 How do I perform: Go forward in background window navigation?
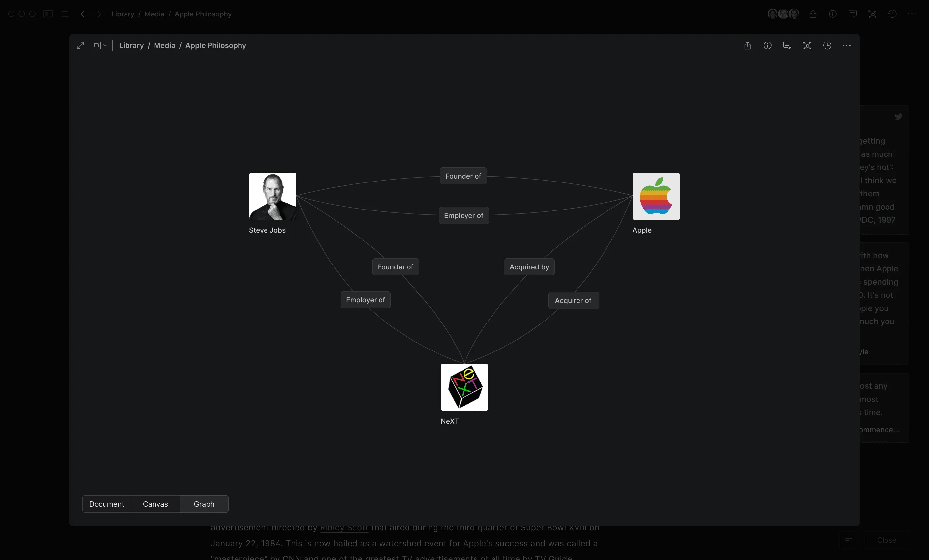click(98, 14)
